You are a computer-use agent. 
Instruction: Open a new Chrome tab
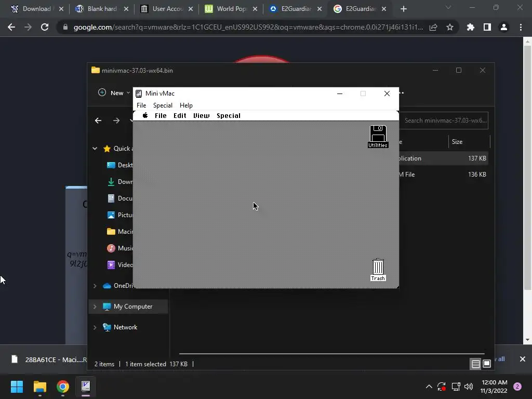(x=403, y=9)
